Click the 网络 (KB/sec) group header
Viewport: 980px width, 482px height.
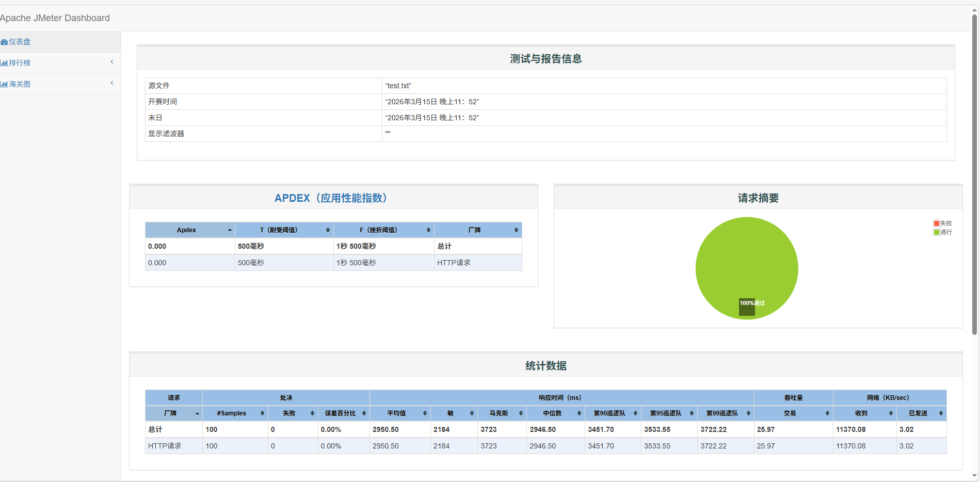coord(890,398)
